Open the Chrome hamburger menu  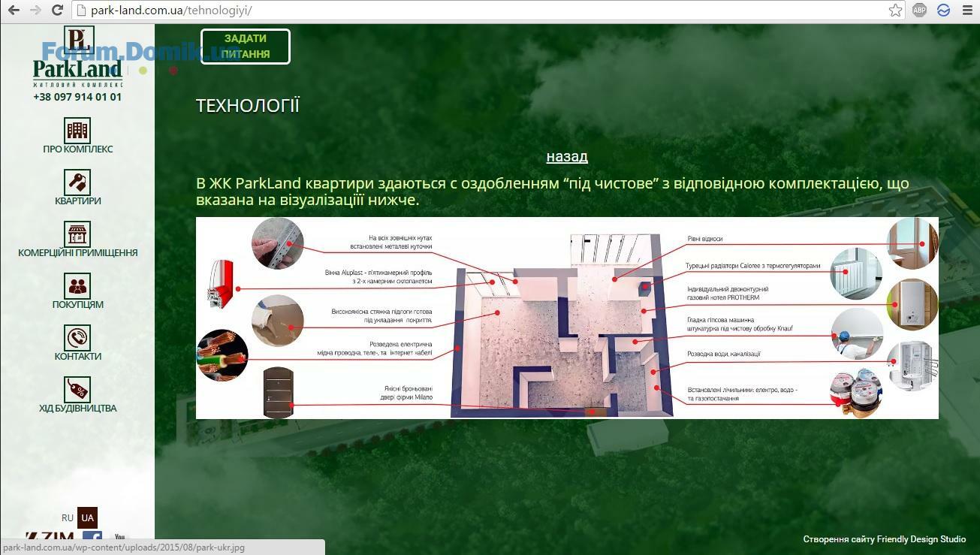tap(966, 10)
